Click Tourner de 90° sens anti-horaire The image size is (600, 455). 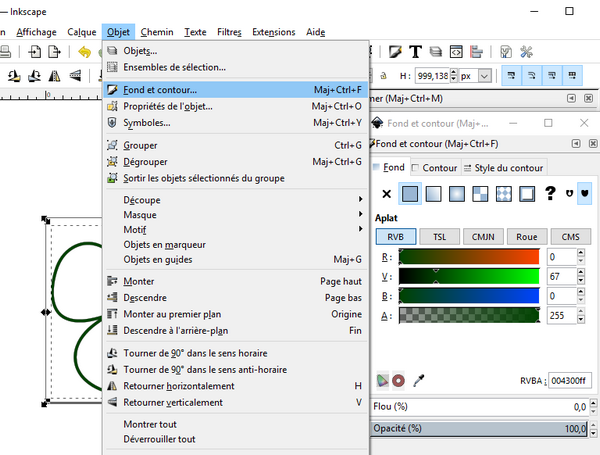pyautogui.click(x=235, y=370)
